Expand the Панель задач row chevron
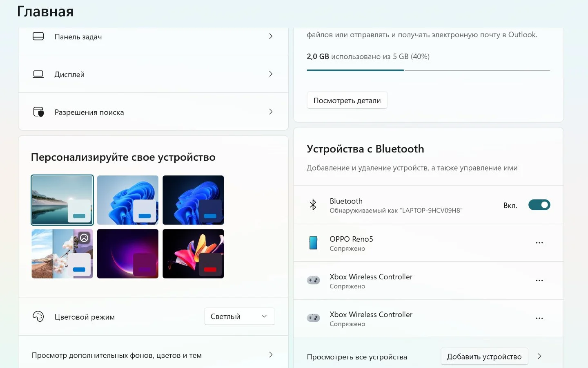This screenshot has width=588, height=368. [x=271, y=36]
